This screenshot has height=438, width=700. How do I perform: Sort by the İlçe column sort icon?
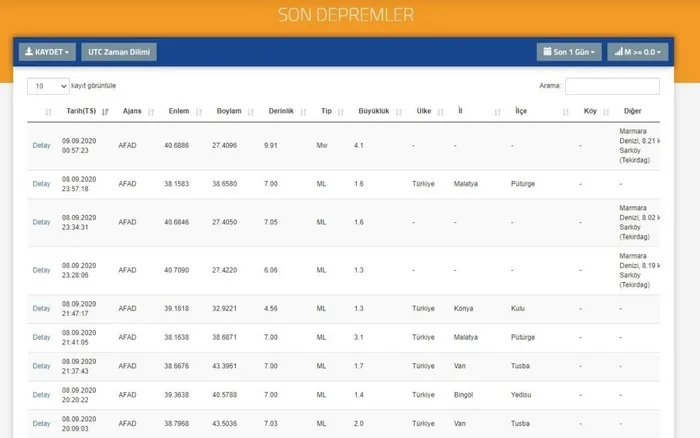pos(566,112)
